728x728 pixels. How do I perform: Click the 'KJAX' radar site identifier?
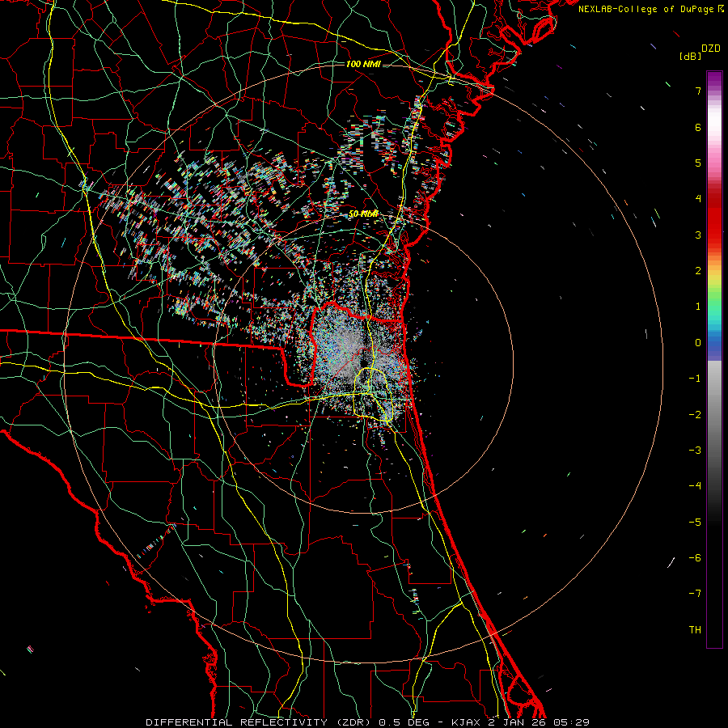466,722
